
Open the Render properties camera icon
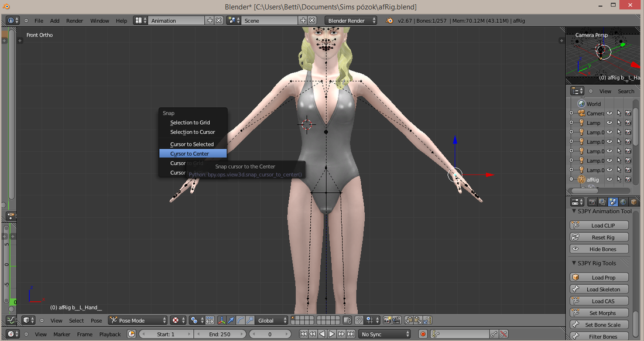[592, 202]
